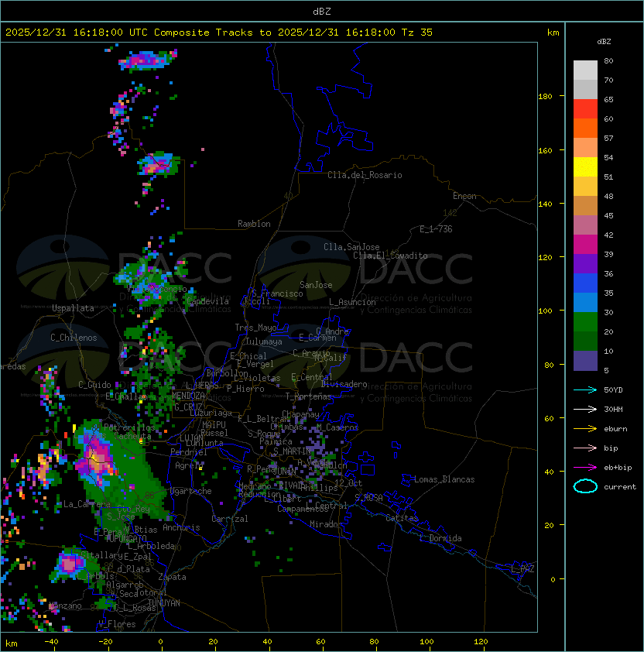Click the Catitas place label
The height and width of the screenshot is (652, 644).
(x=402, y=518)
